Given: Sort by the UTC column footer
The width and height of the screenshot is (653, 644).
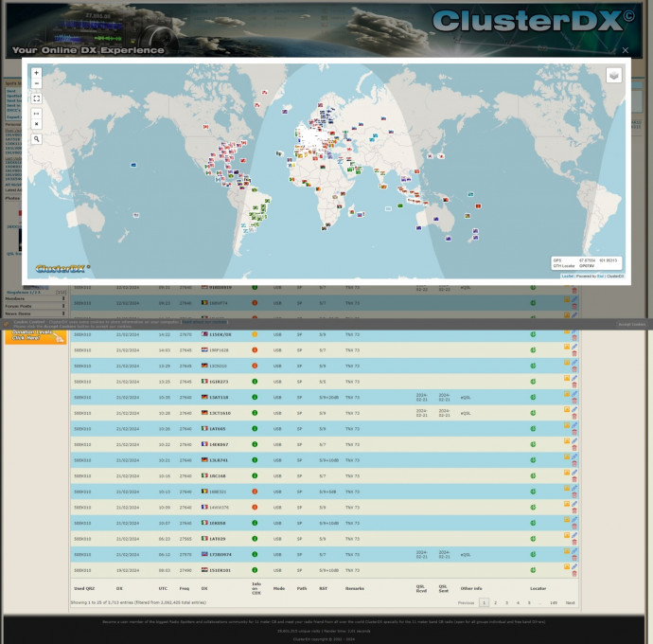Looking at the screenshot, I should [x=163, y=588].
